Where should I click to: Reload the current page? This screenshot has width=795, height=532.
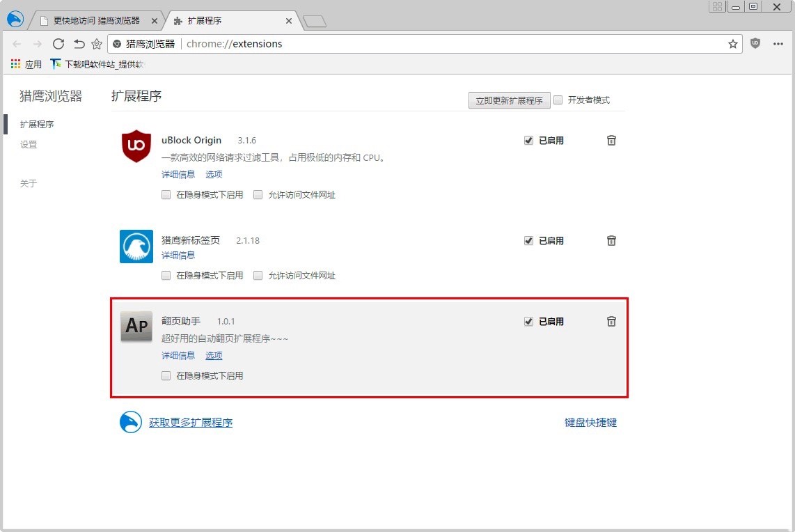pos(58,44)
